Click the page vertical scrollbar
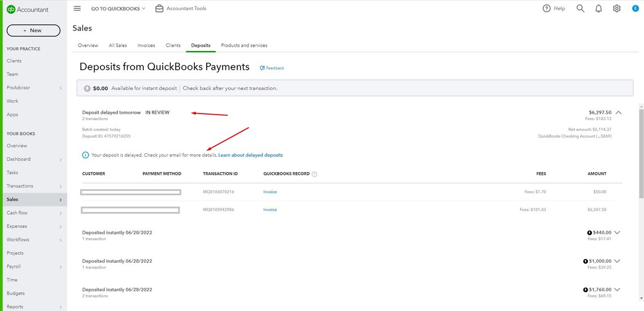Image resolution: width=644 pixels, height=311 pixels. point(641,153)
